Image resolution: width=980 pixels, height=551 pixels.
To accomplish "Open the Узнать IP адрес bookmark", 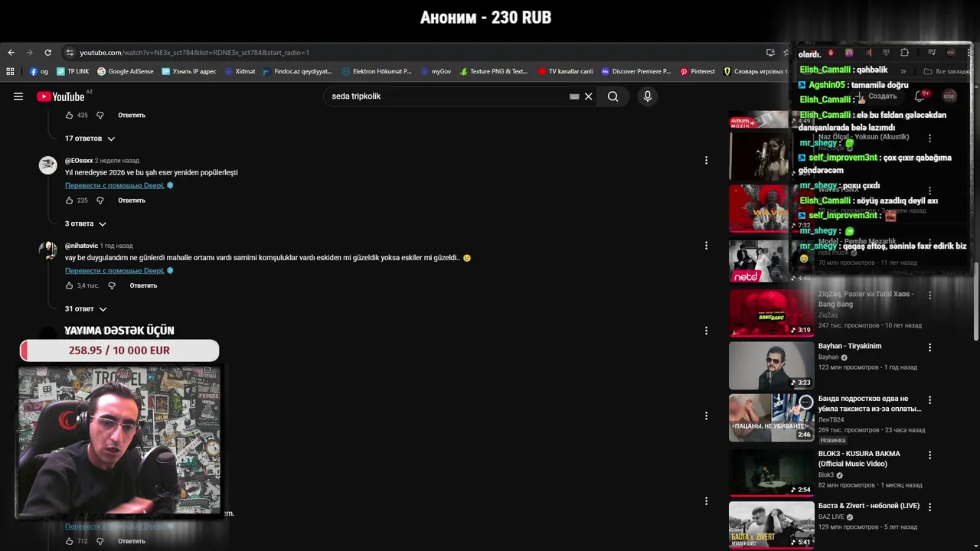I will 188,71.
